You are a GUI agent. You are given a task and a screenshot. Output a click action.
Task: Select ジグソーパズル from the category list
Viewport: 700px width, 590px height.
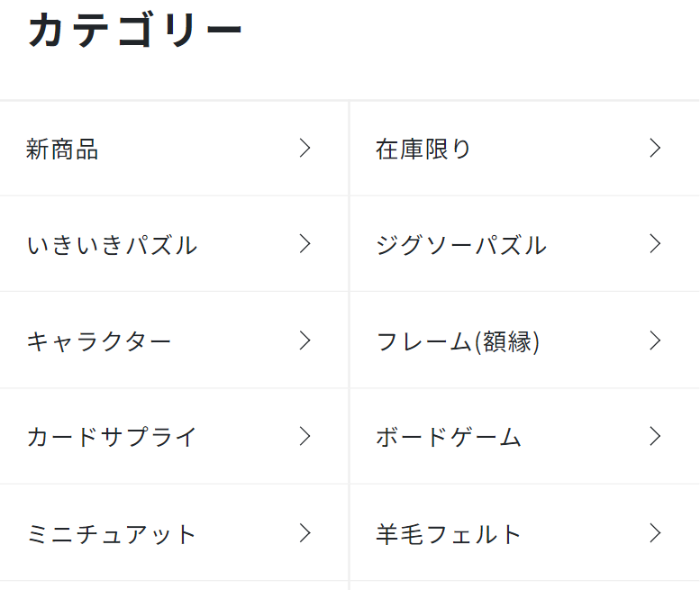click(460, 245)
